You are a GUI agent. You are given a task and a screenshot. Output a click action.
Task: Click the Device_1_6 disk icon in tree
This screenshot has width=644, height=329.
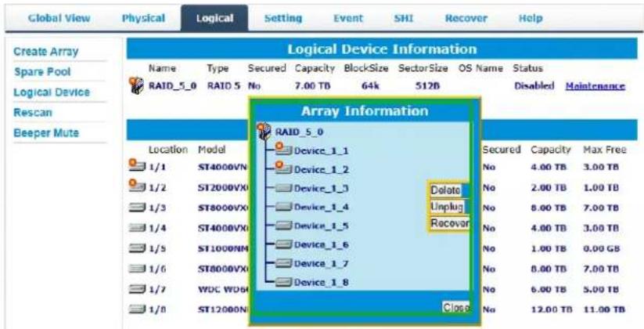coord(283,244)
